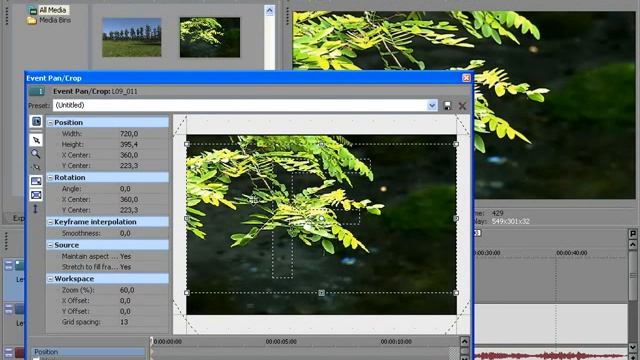Click Maintain aspect ratio Yes value
Screen dimensions: 640x360
126,256
